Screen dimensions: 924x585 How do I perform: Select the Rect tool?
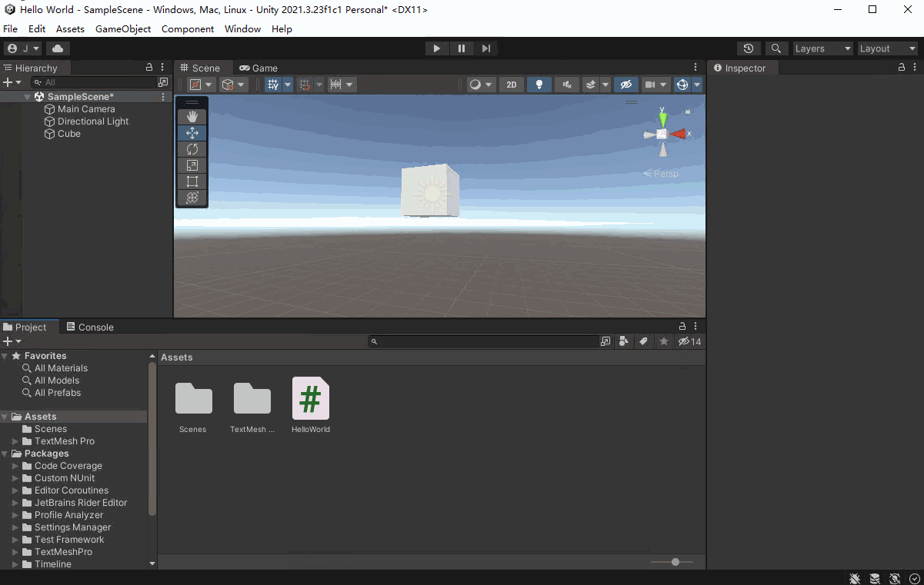(x=192, y=181)
